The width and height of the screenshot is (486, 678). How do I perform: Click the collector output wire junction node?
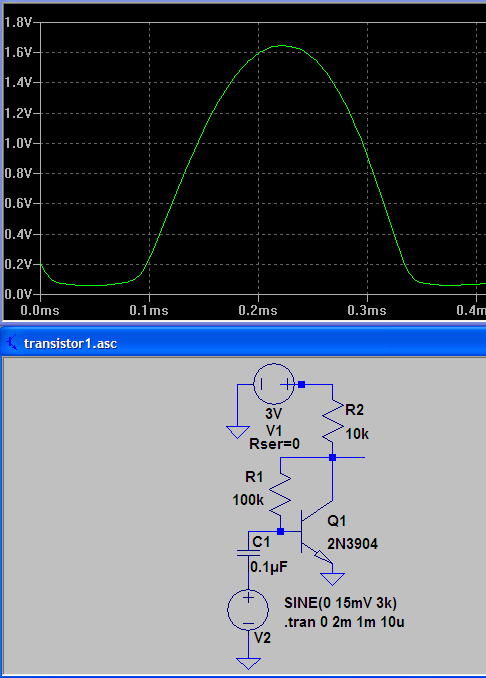tap(333, 457)
